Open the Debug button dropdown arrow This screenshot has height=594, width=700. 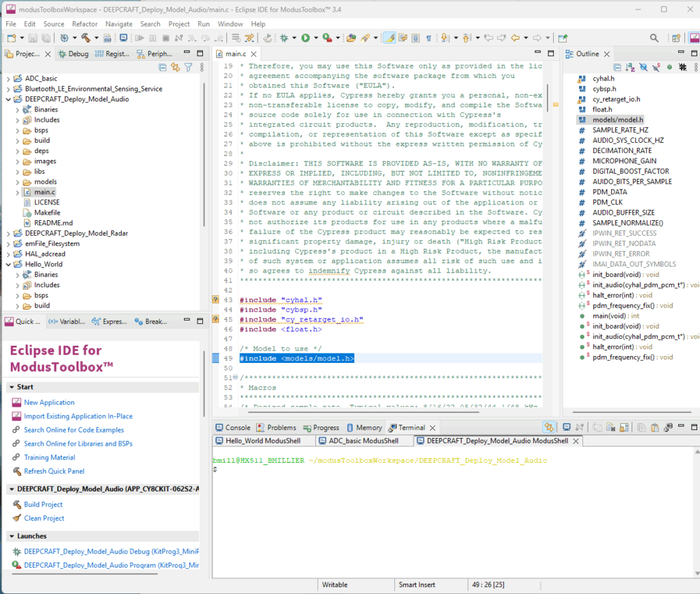[x=294, y=38]
